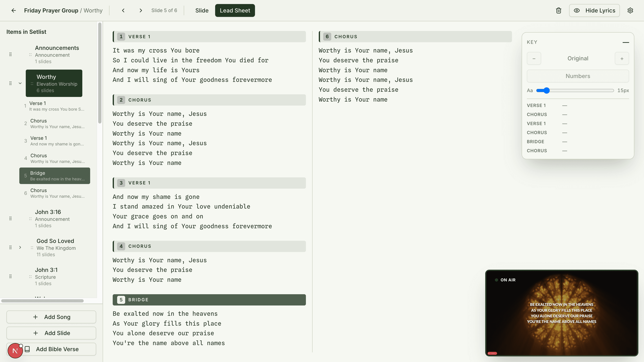Switch to the Slide tab

(x=202, y=10)
